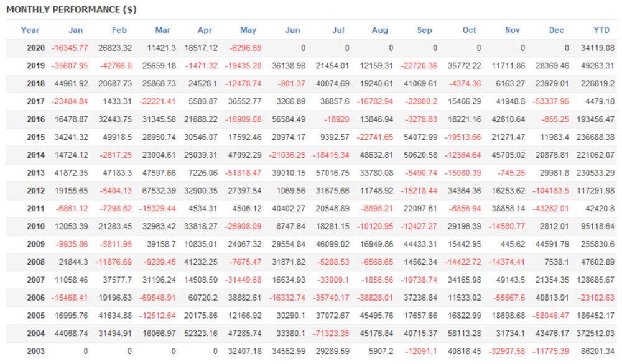The image size is (622, 364).
Task: Select the 2008 year row label
Action: [x=36, y=263]
